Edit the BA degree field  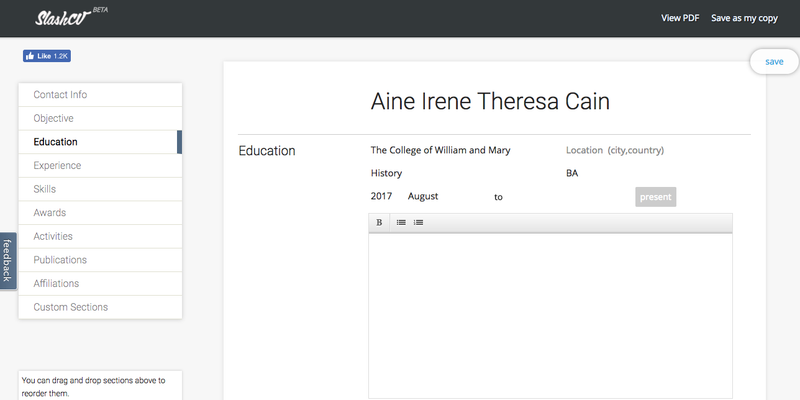(x=572, y=173)
